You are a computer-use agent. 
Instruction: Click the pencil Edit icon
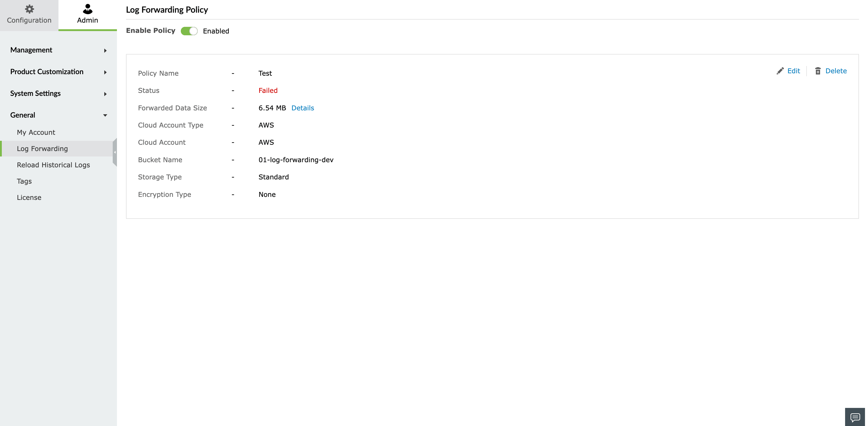coord(780,71)
